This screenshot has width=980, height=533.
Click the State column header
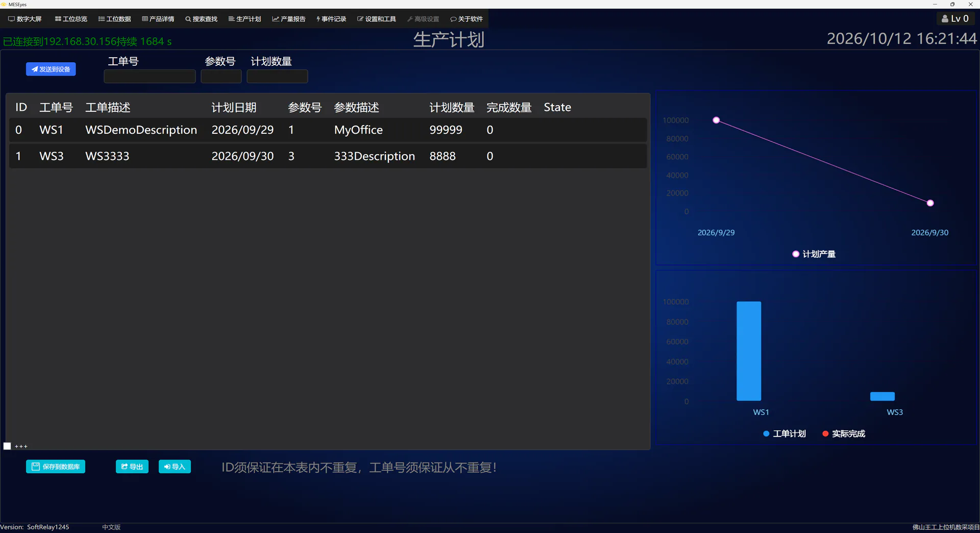557,107
